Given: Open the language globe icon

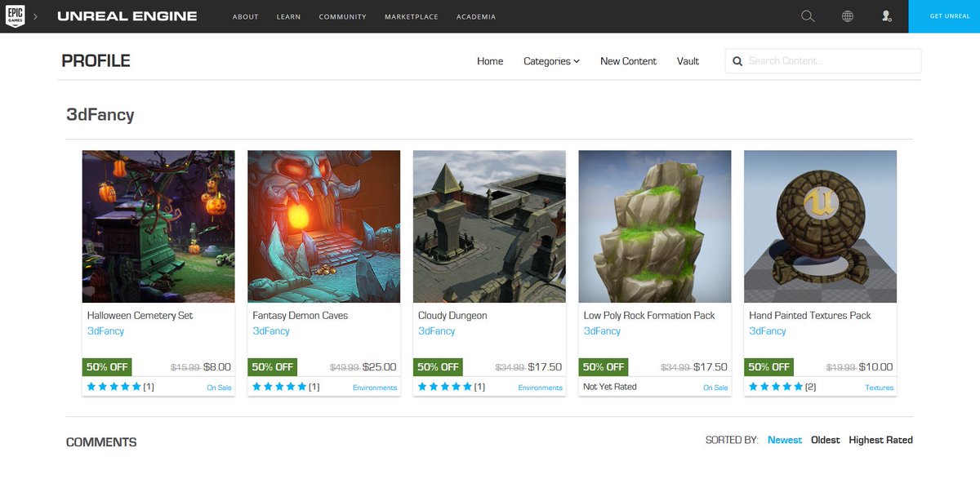Looking at the screenshot, I should click(848, 16).
